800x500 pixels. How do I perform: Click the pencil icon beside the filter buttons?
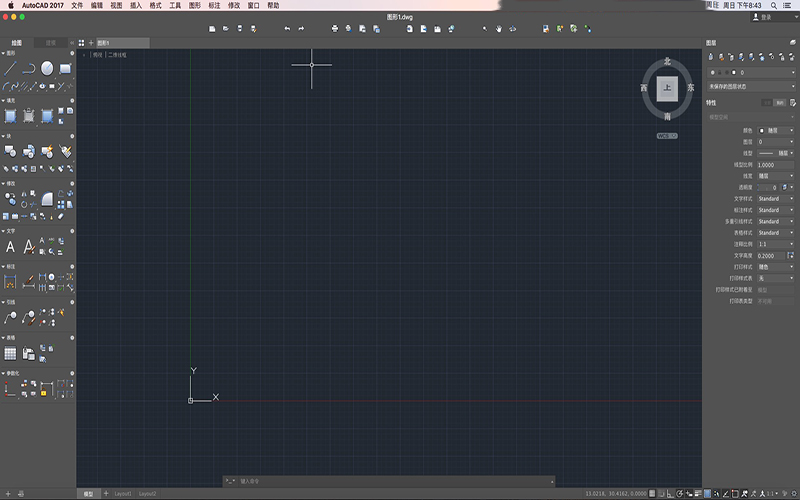click(x=792, y=103)
